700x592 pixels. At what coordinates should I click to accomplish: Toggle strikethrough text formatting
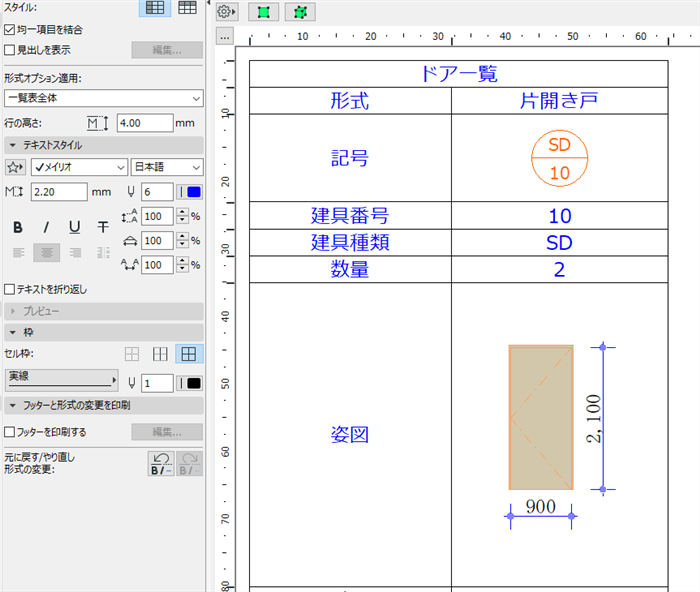(103, 227)
